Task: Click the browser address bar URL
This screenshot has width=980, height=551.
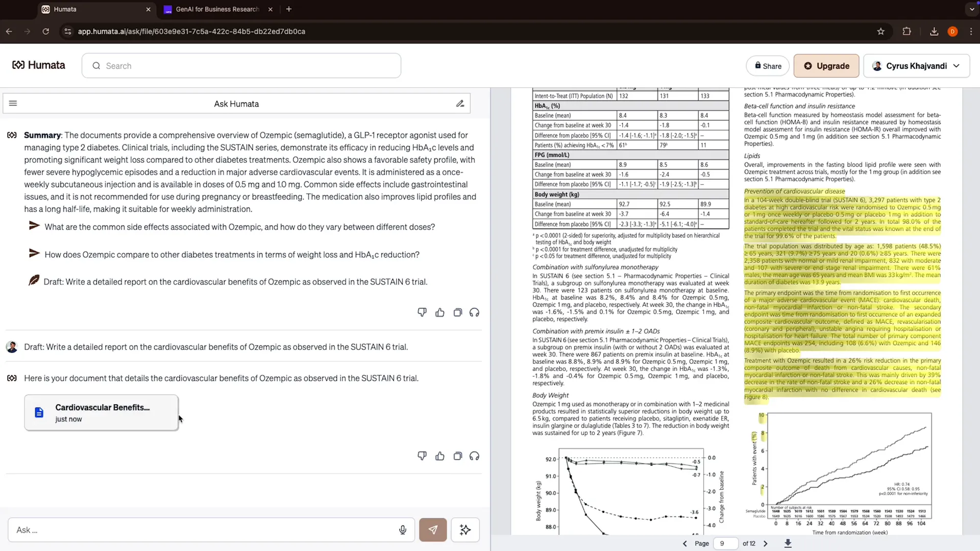Action: click(191, 31)
